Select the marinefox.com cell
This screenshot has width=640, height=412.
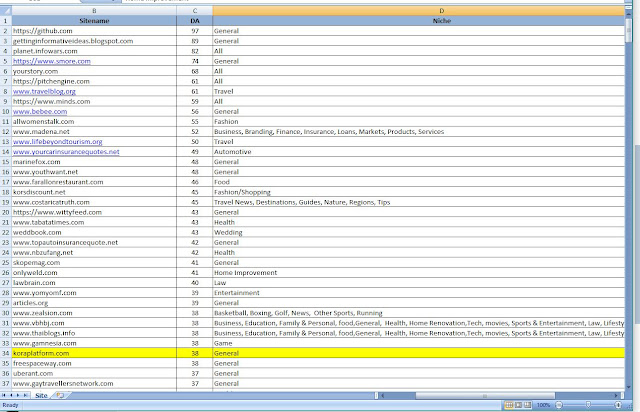[x=94, y=162]
